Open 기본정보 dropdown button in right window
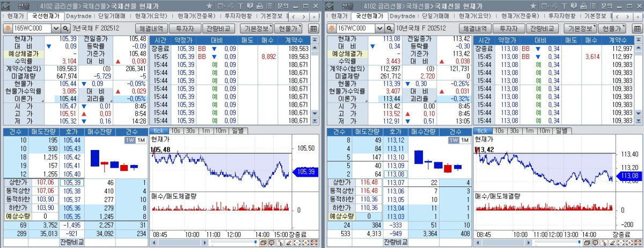The height and width of the screenshot is (248, 644). (x=580, y=28)
